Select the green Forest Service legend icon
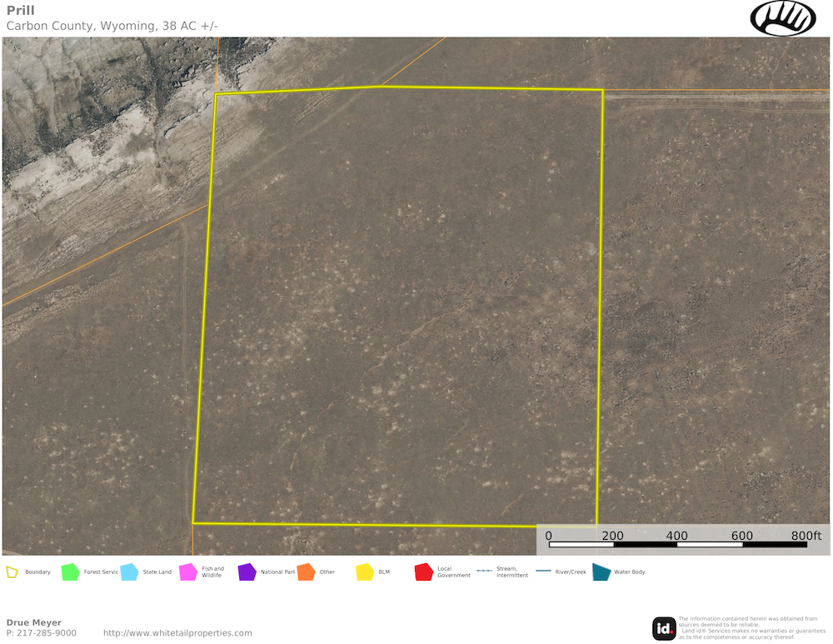This screenshot has height=644, width=833. (x=70, y=572)
